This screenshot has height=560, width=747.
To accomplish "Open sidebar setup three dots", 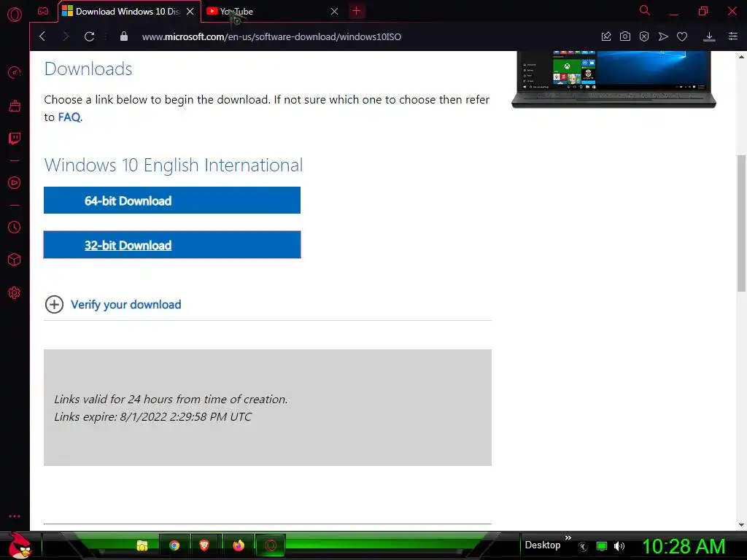I will pos(15,516).
